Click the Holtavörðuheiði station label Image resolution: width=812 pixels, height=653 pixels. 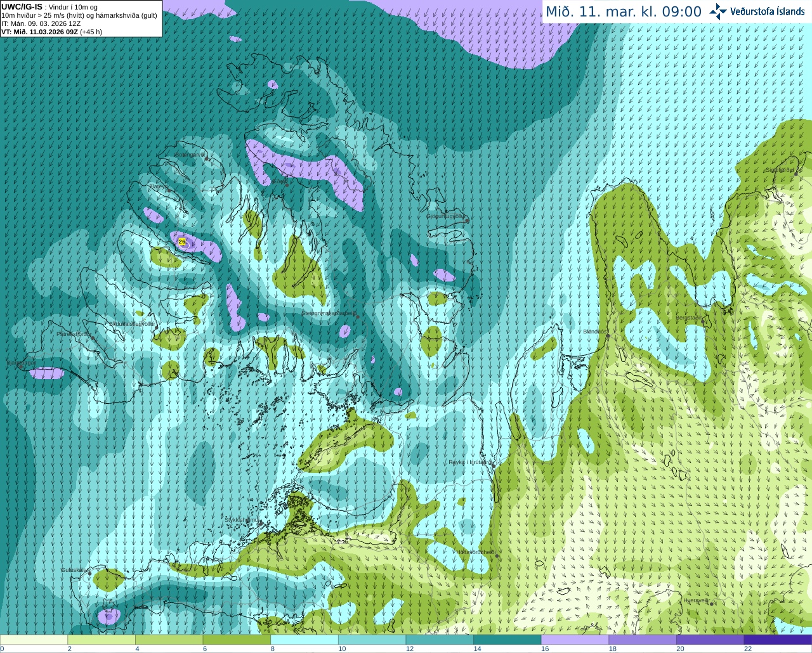click(x=475, y=552)
